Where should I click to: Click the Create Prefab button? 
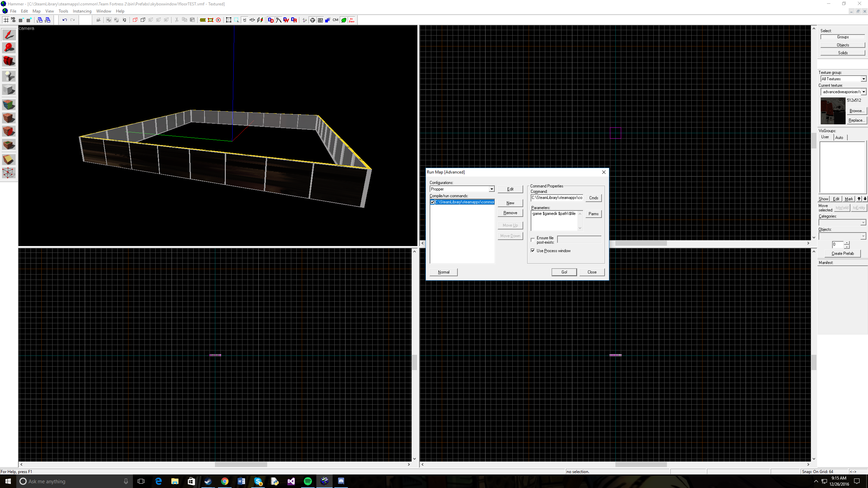[843, 253]
